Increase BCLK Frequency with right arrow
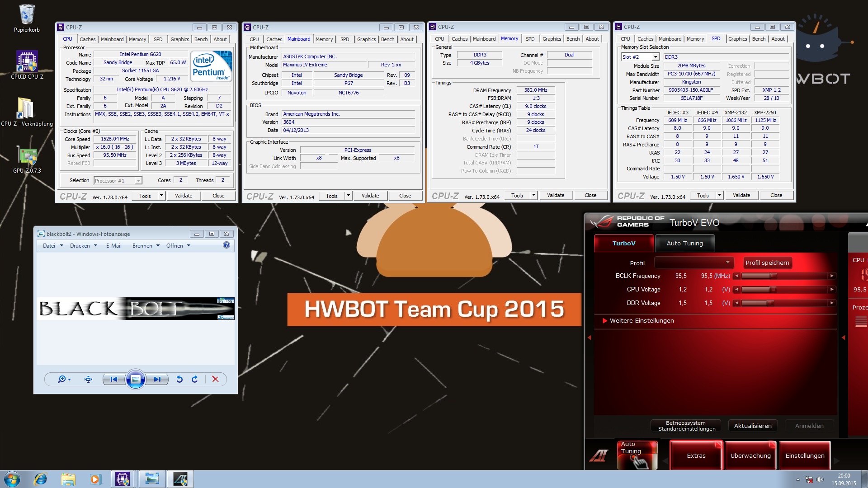 [x=831, y=276]
